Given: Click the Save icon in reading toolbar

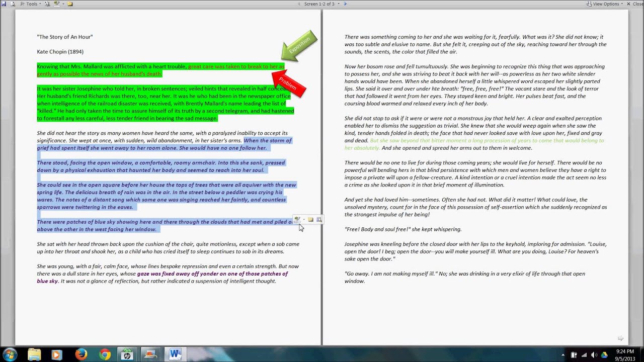Looking at the screenshot, I should point(4,4).
